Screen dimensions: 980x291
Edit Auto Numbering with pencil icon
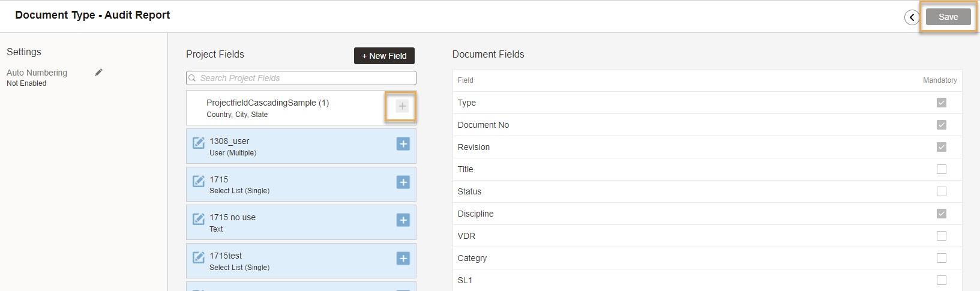pos(99,73)
